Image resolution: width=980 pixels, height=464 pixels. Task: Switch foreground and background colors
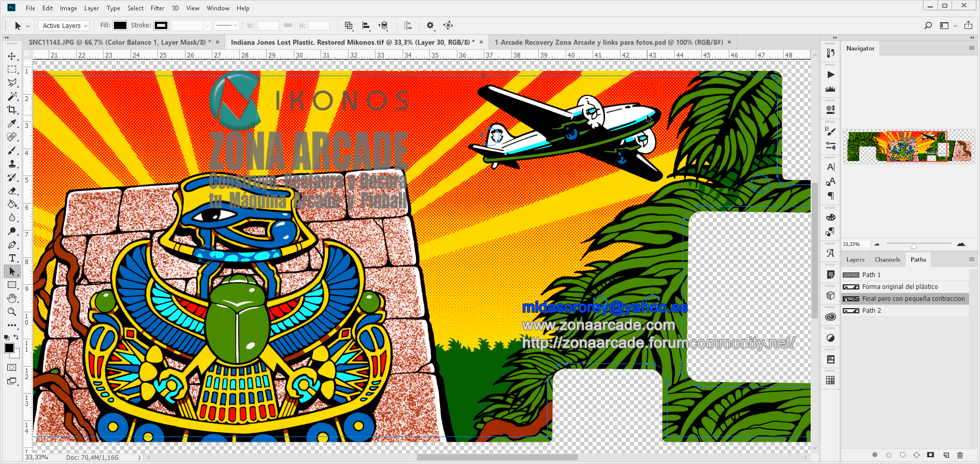16,337
